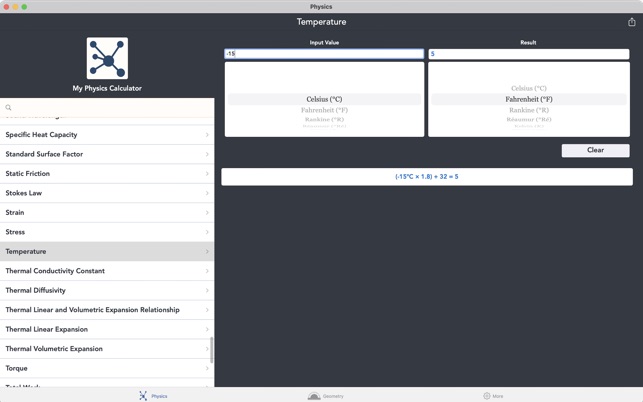Open Thermal Diffusivity calculator
This screenshot has height=402, width=643.
[107, 290]
